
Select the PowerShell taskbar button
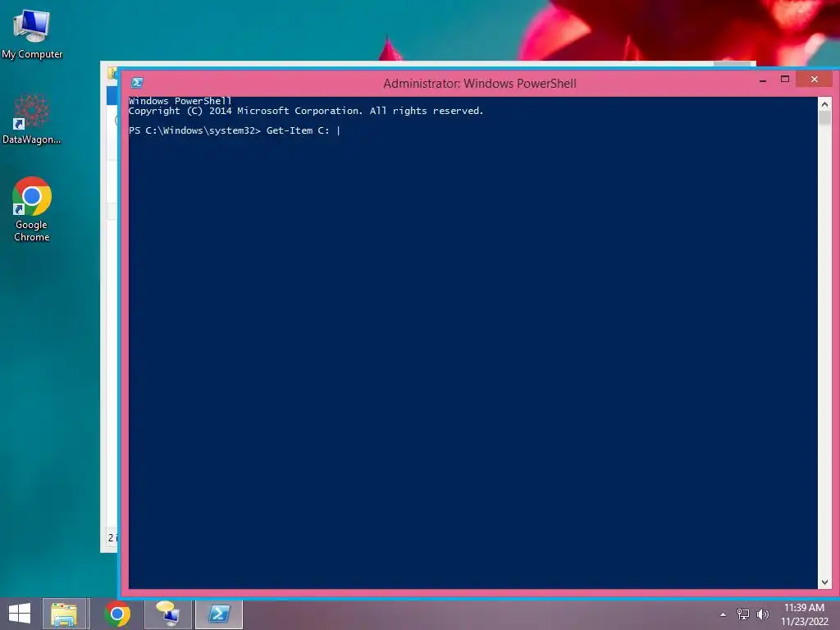[219, 614]
